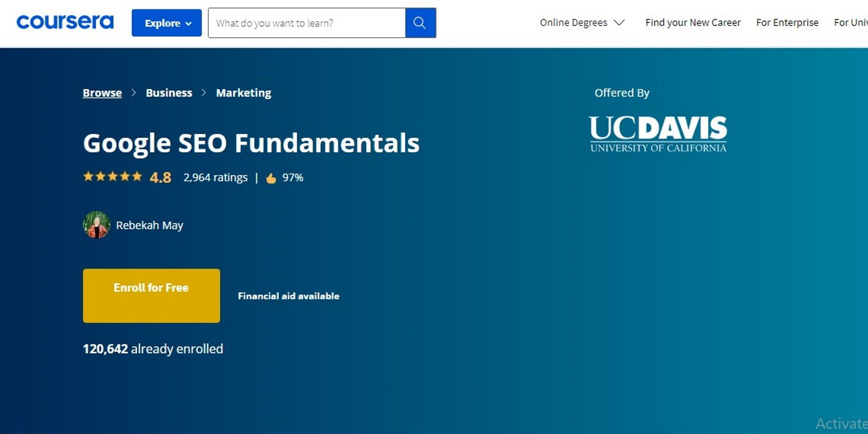
Task: Navigate to the Browse breadcrumb
Action: click(102, 93)
